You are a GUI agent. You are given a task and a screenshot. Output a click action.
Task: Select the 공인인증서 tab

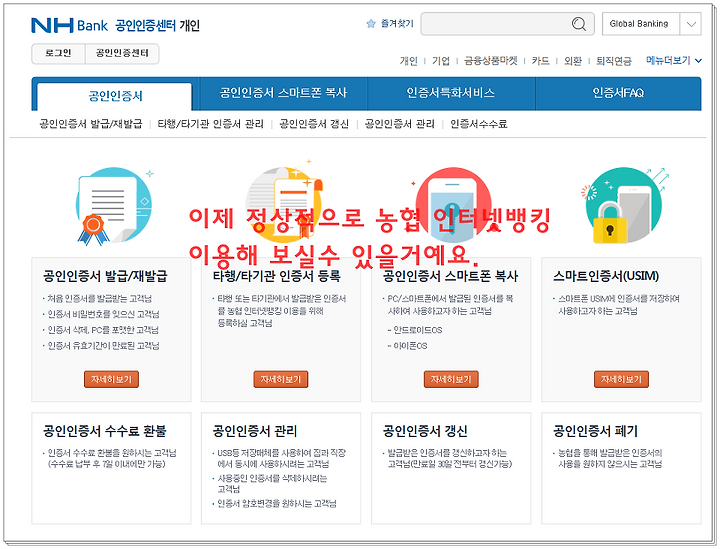pos(115,96)
